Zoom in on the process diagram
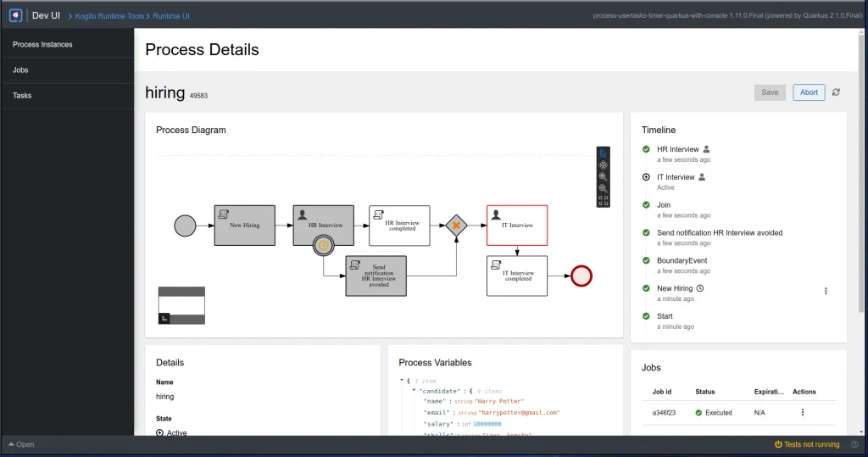The height and width of the screenshot is (457, 868). [x=603, y=176]
